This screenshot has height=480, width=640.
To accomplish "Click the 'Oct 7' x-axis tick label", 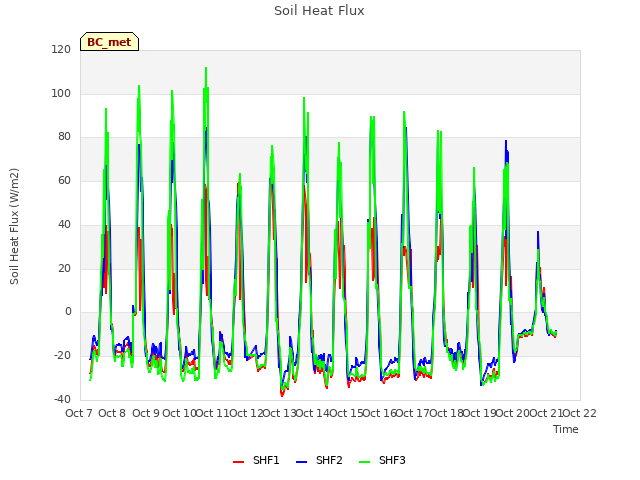I will 79,413.
